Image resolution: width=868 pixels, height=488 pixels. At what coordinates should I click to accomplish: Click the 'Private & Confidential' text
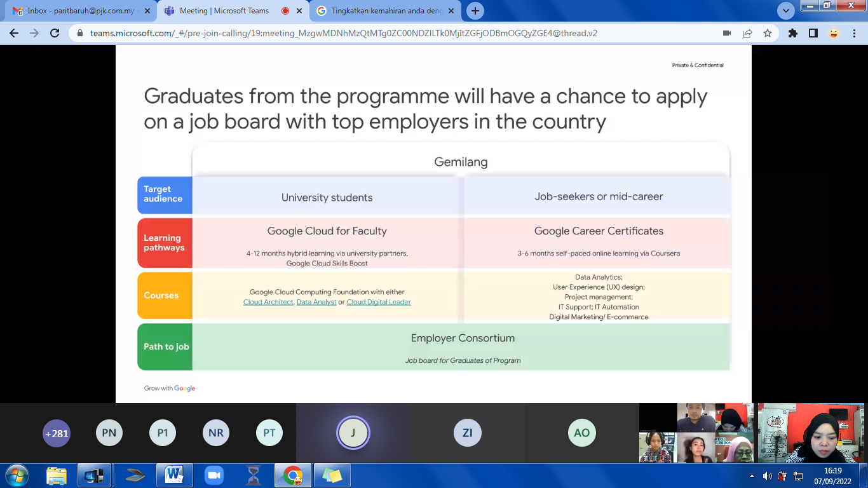coord(698,65)
